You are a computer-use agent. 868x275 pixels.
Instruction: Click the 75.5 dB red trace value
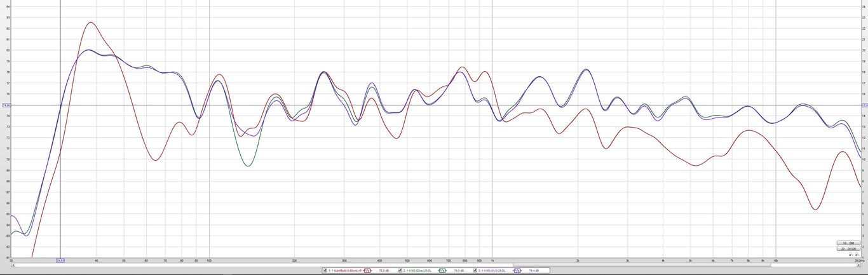pyautogui.click(x=384, y=271)
